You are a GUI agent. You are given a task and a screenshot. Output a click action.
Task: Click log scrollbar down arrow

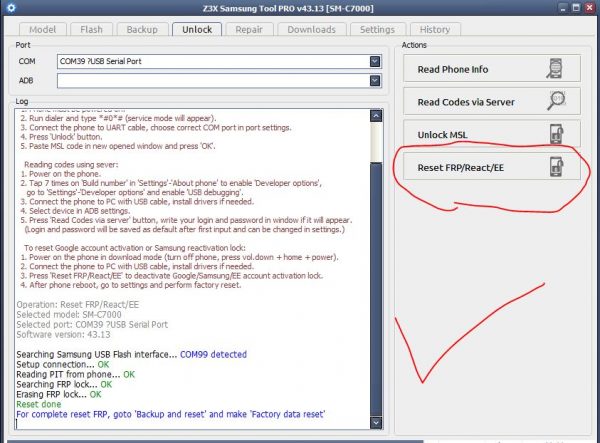(x=376, y=422)
